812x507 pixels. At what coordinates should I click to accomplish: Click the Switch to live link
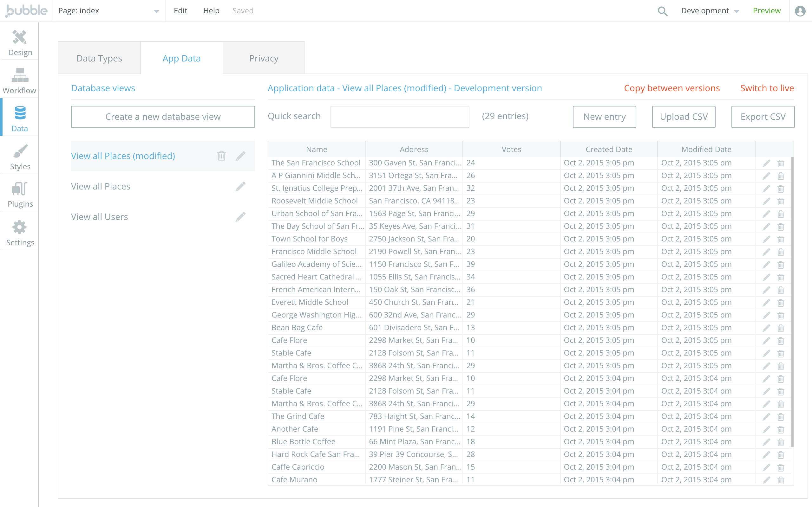767,88
